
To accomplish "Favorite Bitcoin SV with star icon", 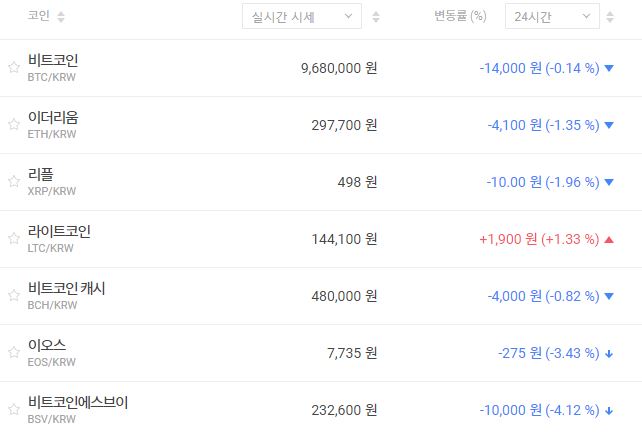I will [14, 410].
